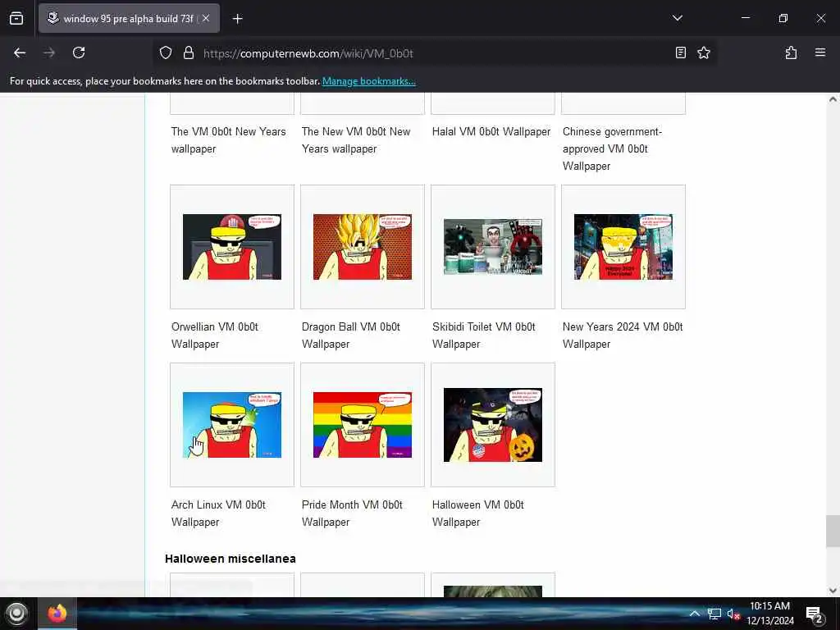This screenshot has width=840, height=630.
Task: Open a new tab with plus button
Action: [237, 19]
